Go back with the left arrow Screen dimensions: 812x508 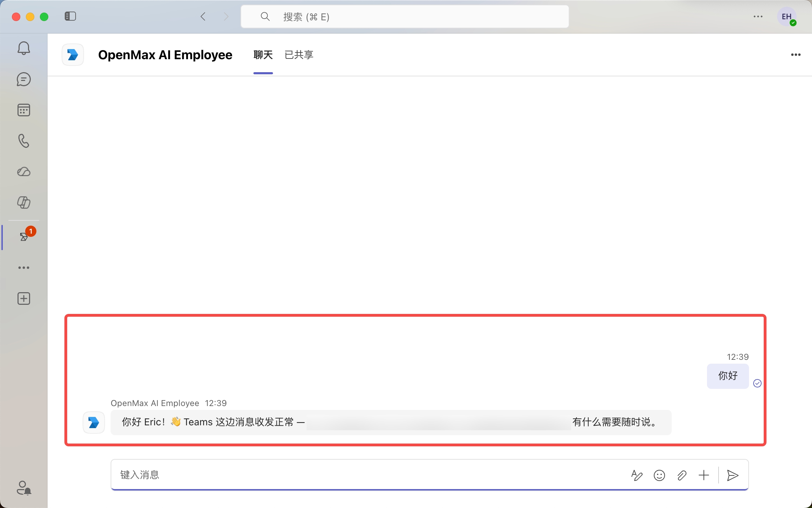tap(203, 16)
